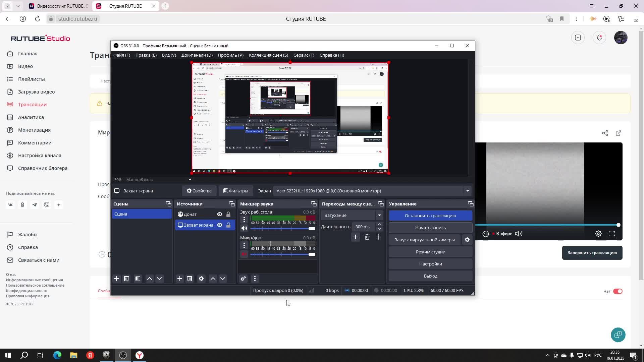Enter fullscreen in RUTUBE player
The width and height of the screenshot is (644, 362).
point(612,234)
